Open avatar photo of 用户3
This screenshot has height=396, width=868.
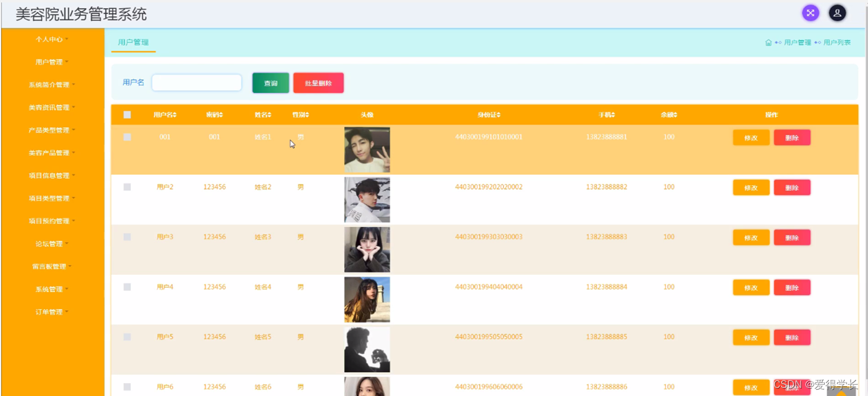[x=367, y=250]
